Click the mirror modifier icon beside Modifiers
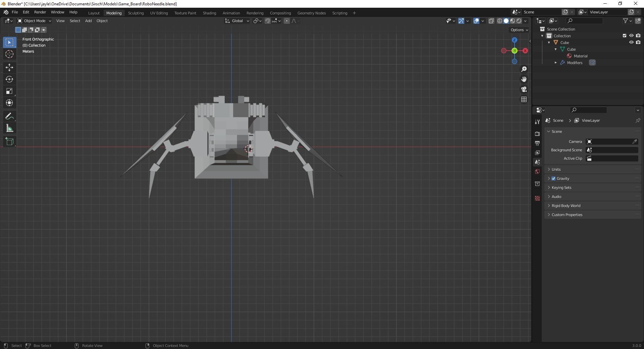644x349 pixels. (592, 63)
